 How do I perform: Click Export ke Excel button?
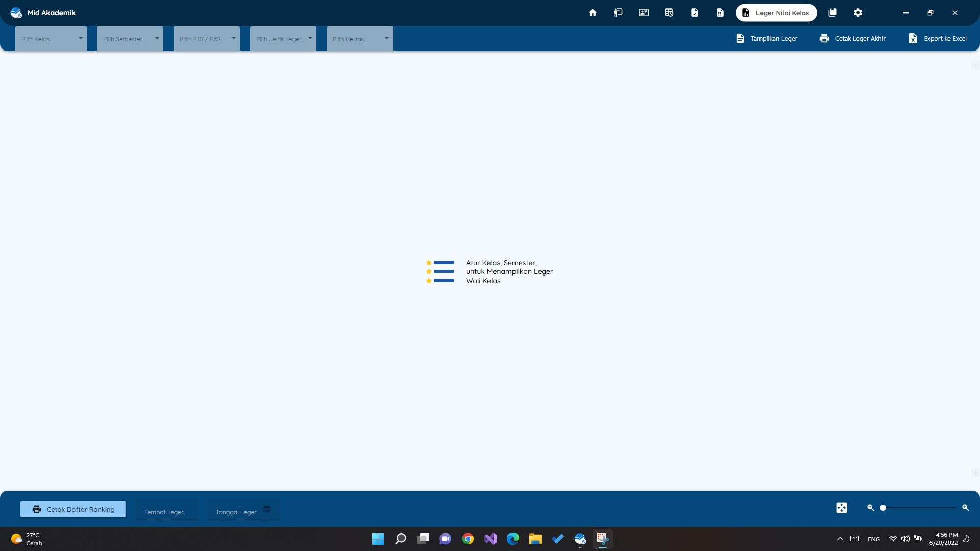(x=938, y=39)
